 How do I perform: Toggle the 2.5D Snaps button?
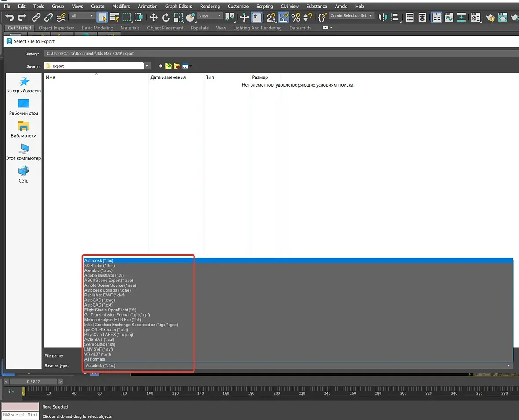click(271, 17)
